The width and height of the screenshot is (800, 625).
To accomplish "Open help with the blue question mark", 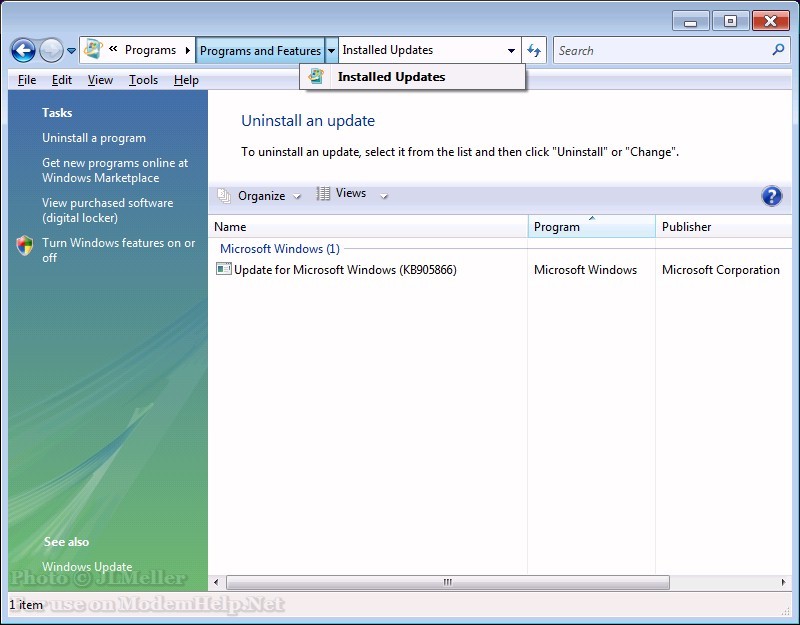I will (x=771, y=196).
